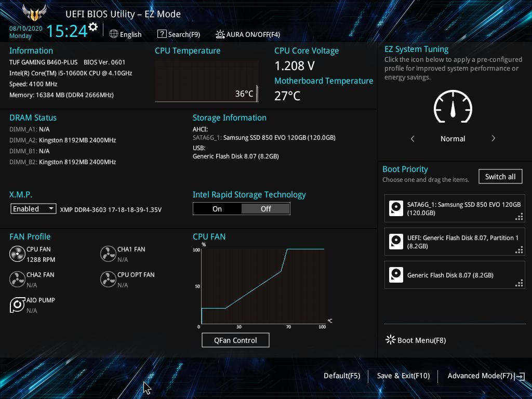
Task: Click the CPU OPT FAN icon
Action: pyautogui.click(x=108, y=279)
